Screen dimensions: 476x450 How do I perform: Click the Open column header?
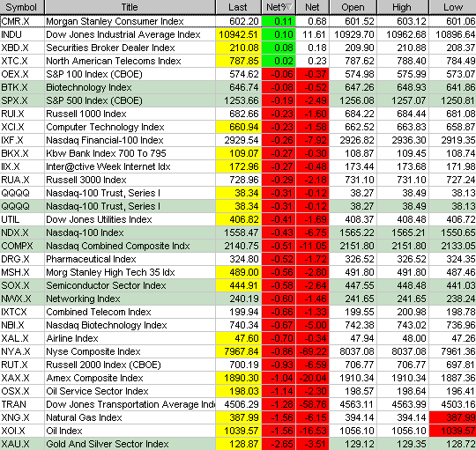353,7
